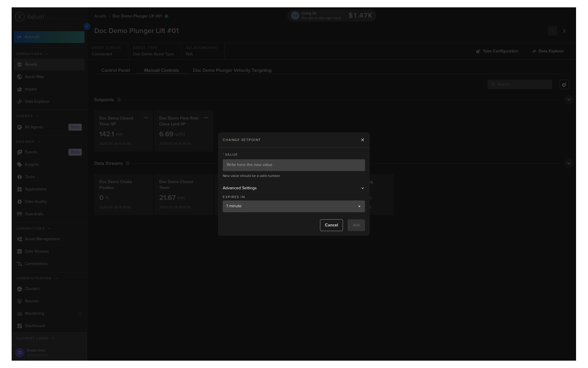Image resolution: width=588 pixels, height=368 pixels.
Task: Open Insights page
Action: (49, 165)
